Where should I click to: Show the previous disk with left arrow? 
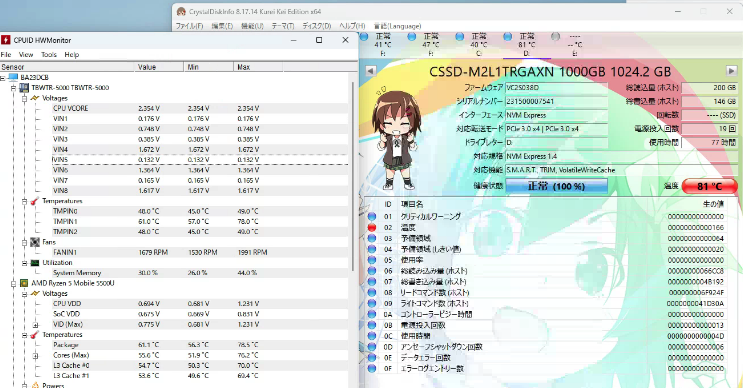371,71
